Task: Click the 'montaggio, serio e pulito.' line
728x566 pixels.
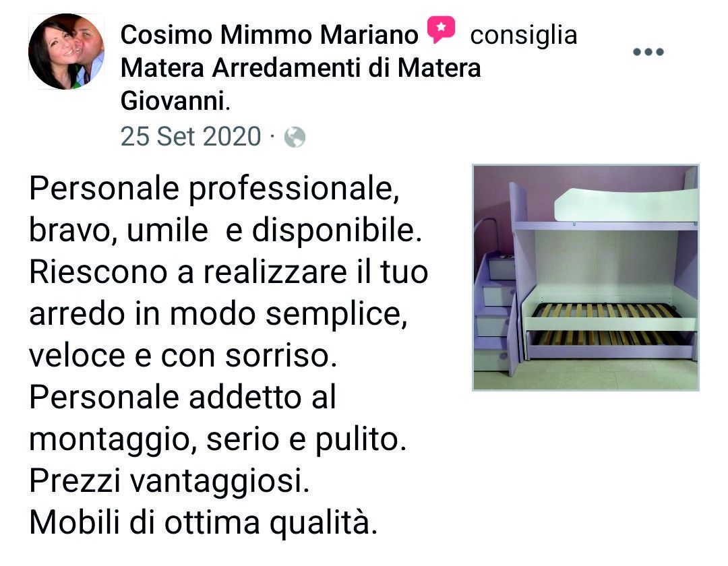Action: [x=218, y=440]
